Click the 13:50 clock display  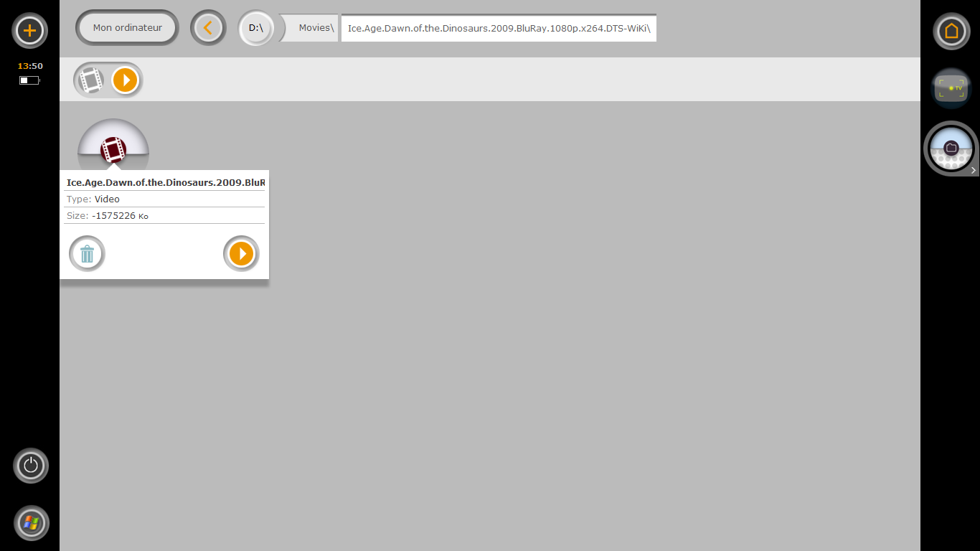coord(30,66)
